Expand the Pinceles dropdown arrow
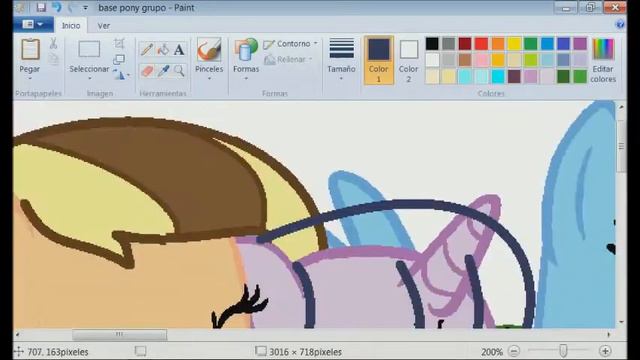 [x=209, y=78]
